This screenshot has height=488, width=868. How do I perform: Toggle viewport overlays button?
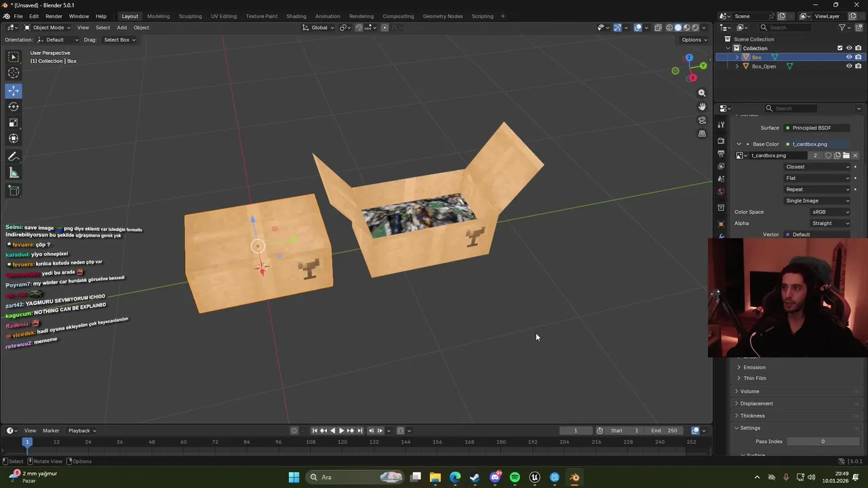[x=637, y=28]
